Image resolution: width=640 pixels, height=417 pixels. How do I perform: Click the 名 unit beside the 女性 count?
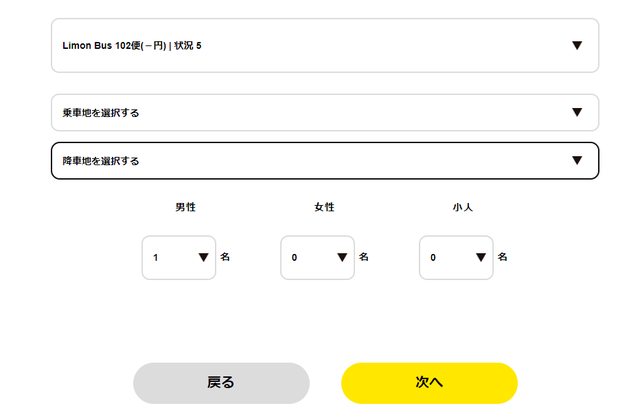click(364, 257)
